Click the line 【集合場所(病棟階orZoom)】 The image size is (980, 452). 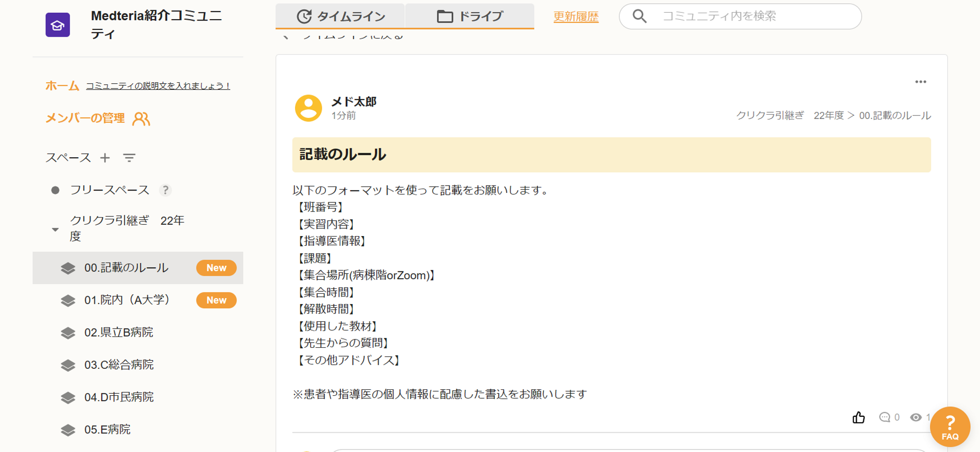tap(366, 275)
